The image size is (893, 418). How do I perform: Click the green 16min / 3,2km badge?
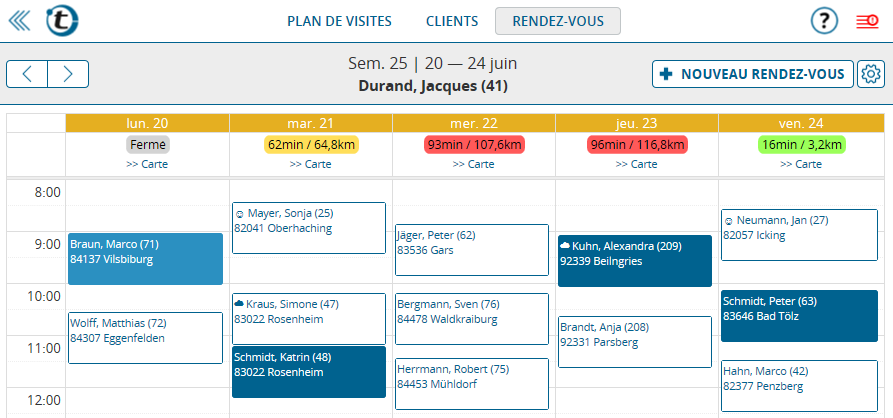pyautogui.click(x=800, y=145)
